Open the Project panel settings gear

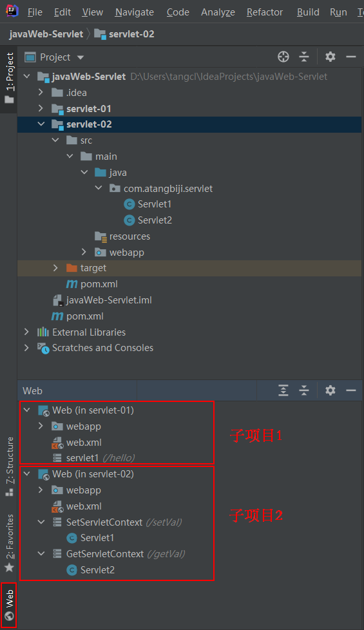[330, 57]
